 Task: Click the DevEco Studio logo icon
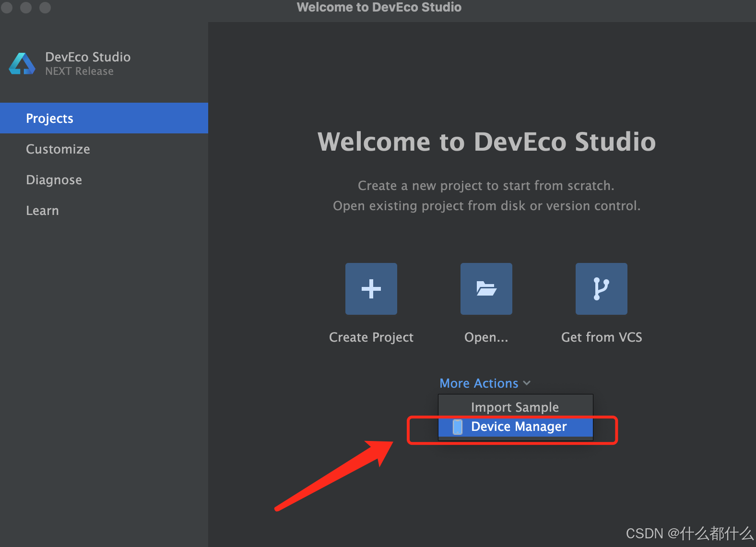pos(22,64)
